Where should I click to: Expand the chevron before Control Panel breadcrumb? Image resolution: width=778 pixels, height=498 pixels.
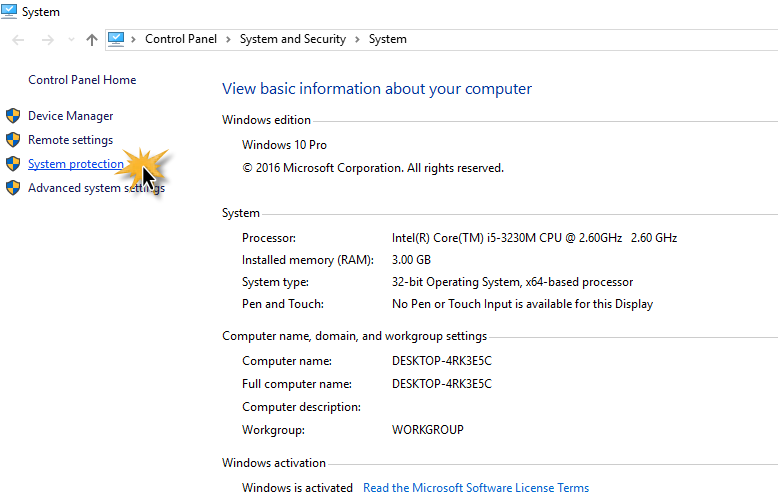(134, 40)
